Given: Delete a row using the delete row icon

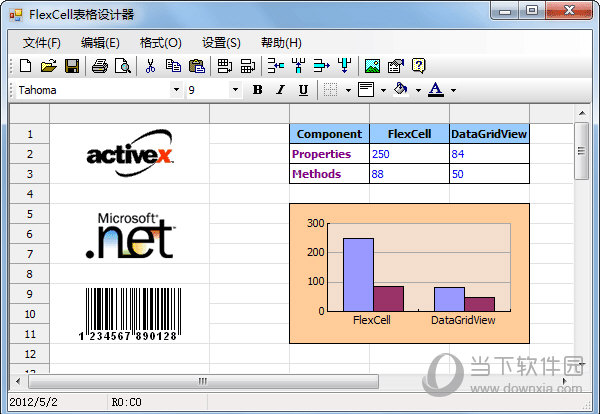Looking at the screenshot, I should click(x=321, y=66).
